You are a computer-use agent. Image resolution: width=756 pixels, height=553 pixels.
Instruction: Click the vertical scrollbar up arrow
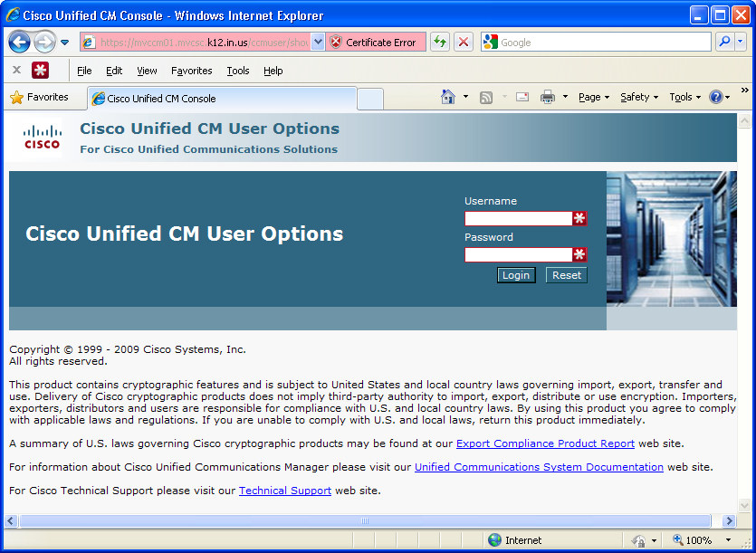pyautogui.click(x=744, y=120)
